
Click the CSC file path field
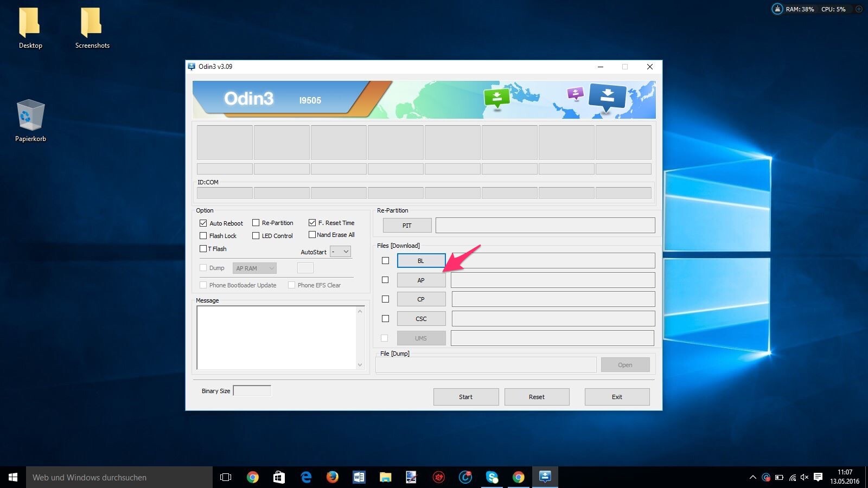tap(553, 319)
